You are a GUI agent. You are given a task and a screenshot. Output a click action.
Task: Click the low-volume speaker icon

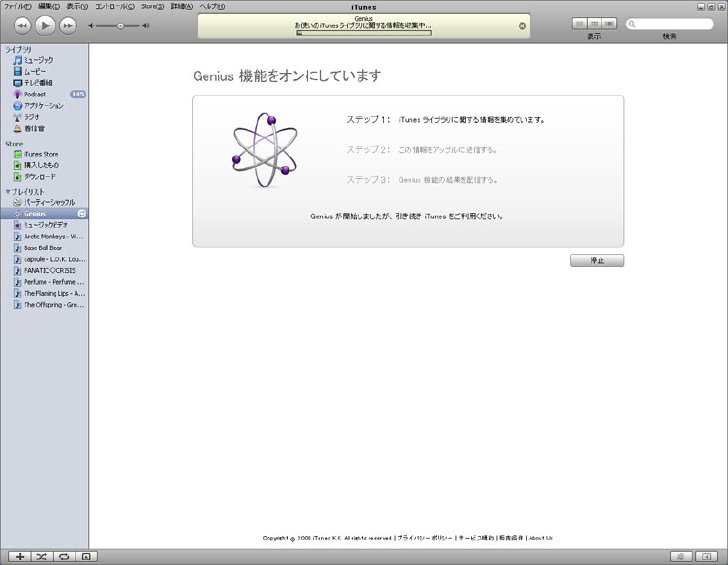click(x=91, y=26)
